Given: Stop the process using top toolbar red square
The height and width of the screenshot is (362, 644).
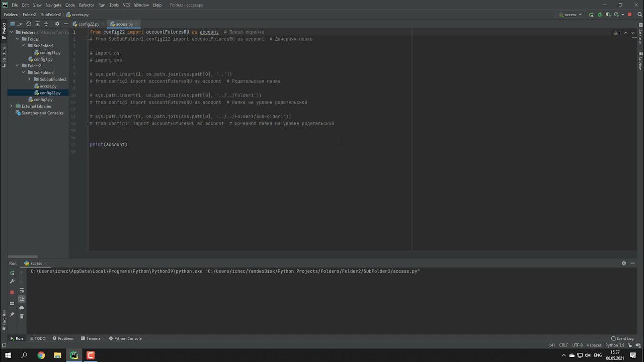Looking at the screenshot, I should coord(629,15).
